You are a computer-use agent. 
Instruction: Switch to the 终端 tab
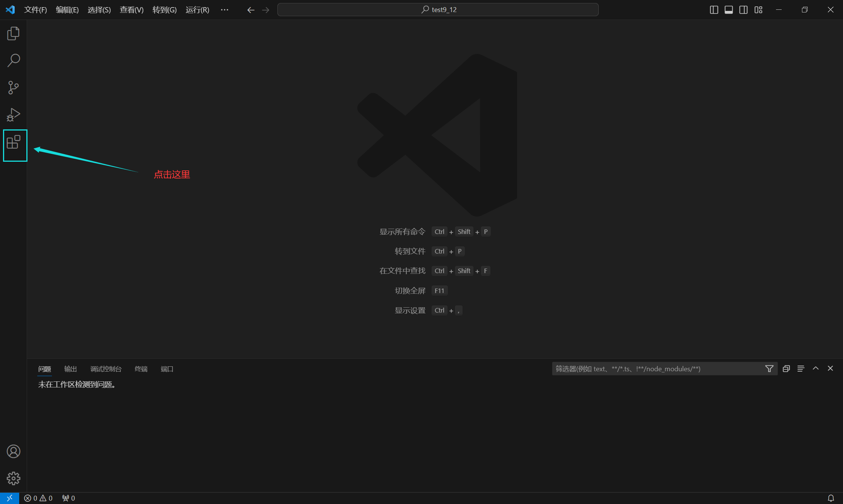click(x=141, y=369)
